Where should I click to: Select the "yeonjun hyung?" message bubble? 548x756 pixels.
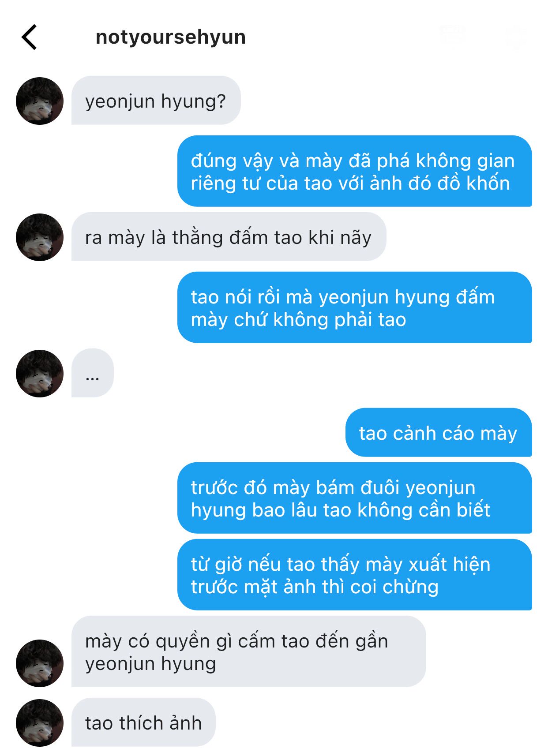156,101
